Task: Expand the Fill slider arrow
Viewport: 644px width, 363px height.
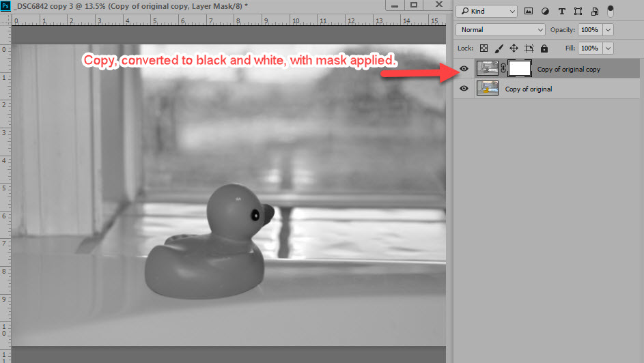Action: (x=608, y=48)
